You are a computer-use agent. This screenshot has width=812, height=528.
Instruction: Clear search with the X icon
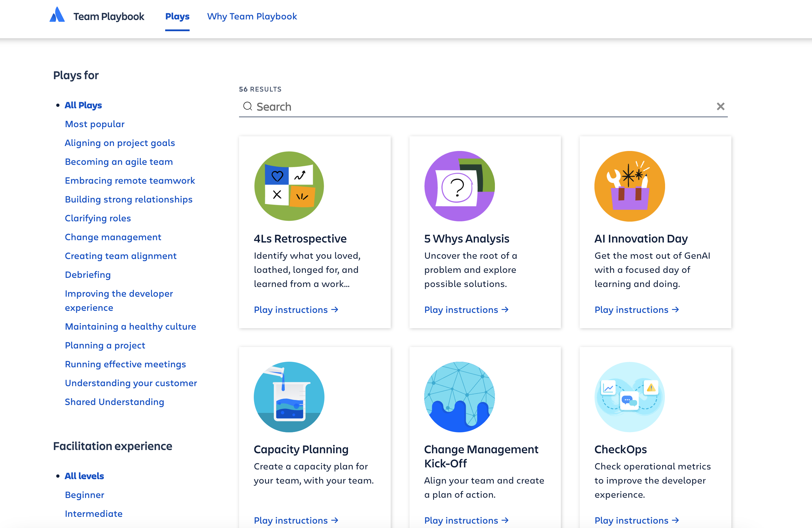click(720, 107)
